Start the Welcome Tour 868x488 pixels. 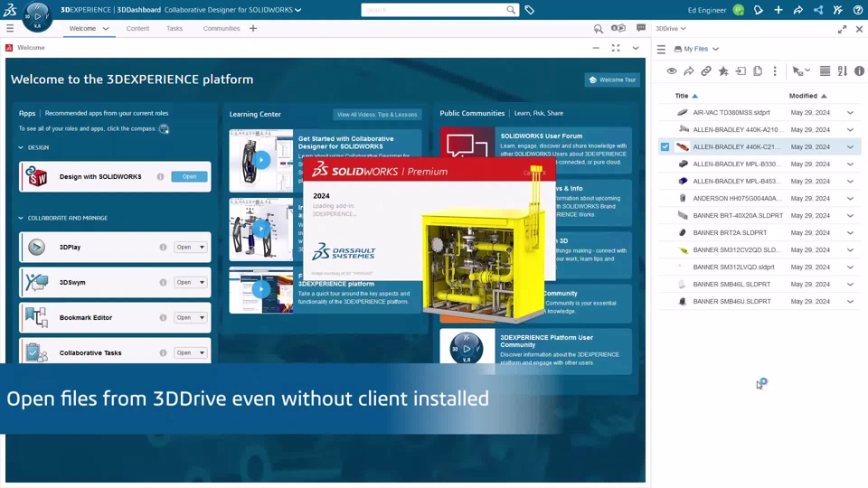tap(612, 80)
